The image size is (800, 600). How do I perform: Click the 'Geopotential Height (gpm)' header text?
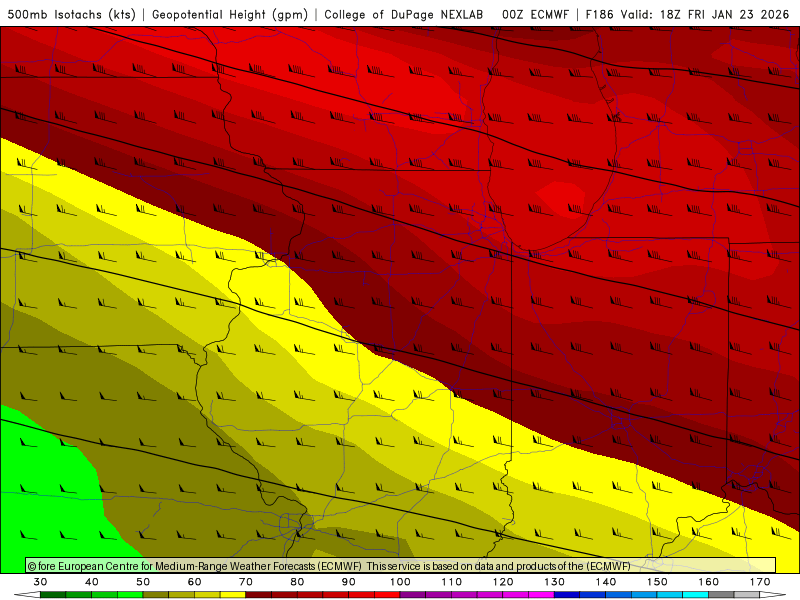click(230, 14)
